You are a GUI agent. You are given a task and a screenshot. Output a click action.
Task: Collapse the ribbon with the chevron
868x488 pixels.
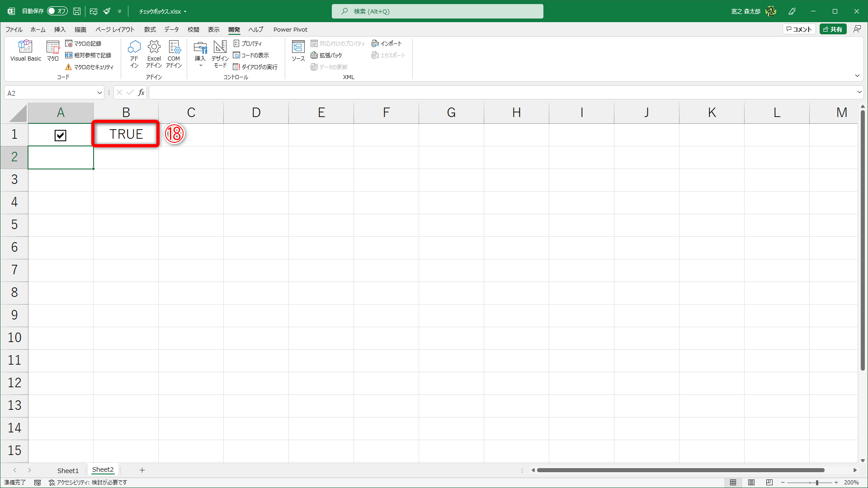tap(857, 75)
